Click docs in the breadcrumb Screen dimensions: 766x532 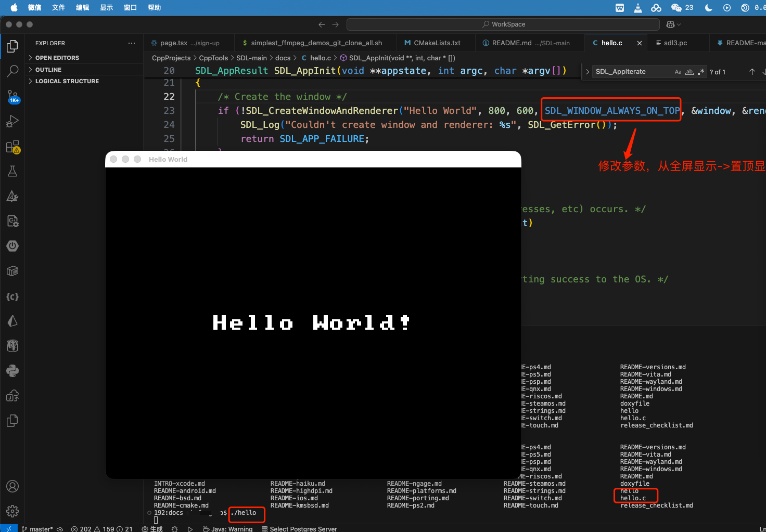283,58
